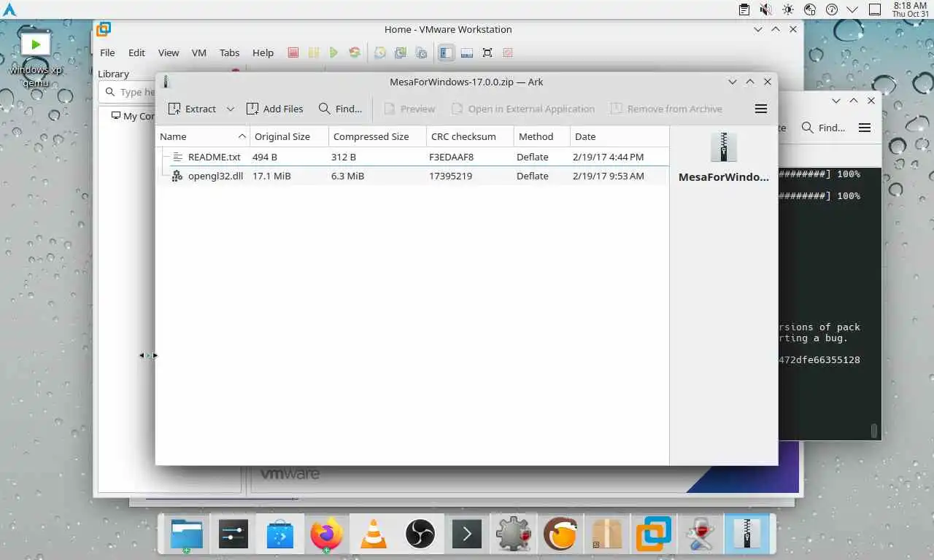Image resolution: width=934 pixels, height=560 pixels.
Task: Open the brightness tray icon
Action: [787, 9]
